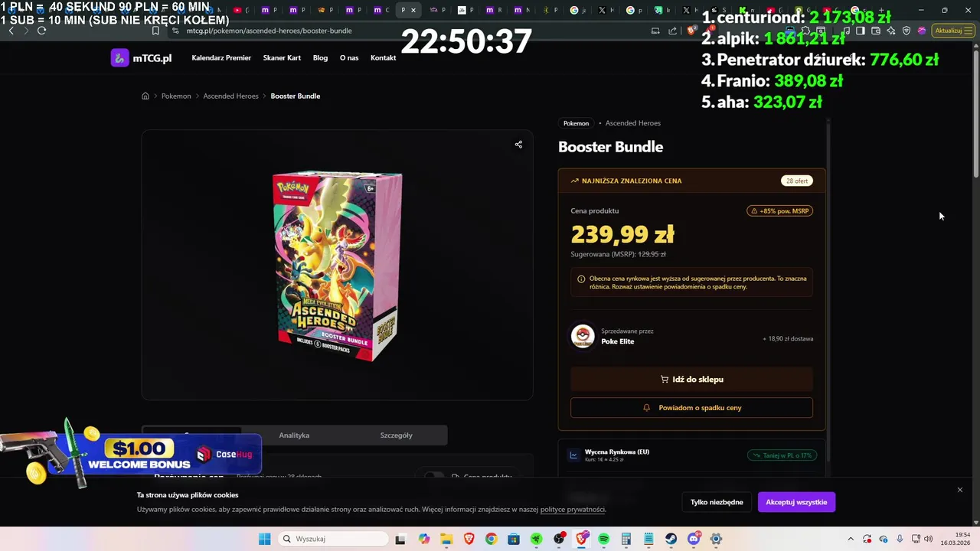Open Steam from the taskbar

click(x=671, y=539)
